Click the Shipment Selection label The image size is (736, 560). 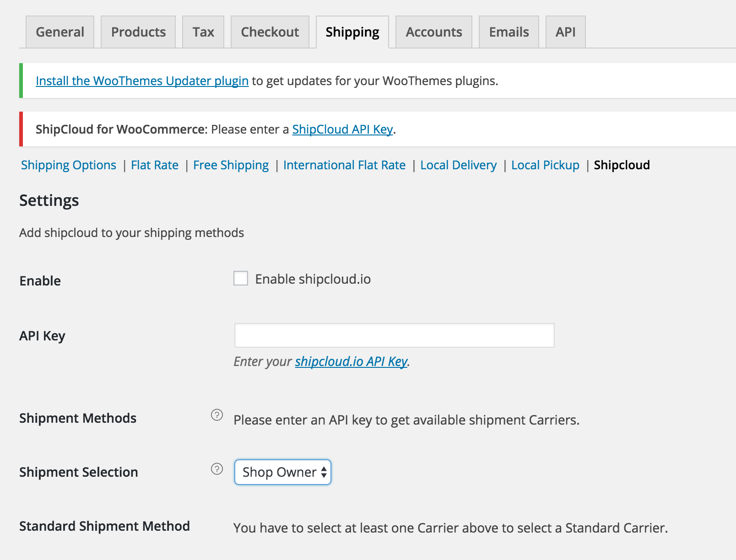[79, 472]
